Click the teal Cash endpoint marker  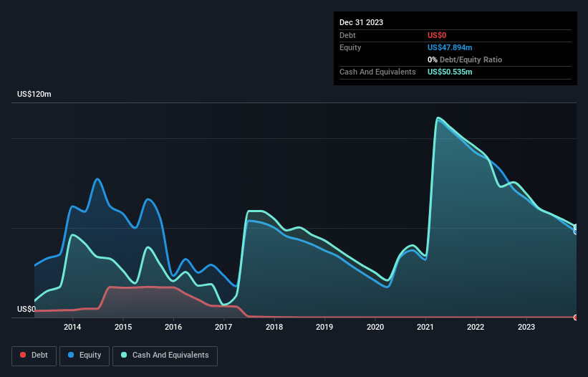(x=576, y=226)
